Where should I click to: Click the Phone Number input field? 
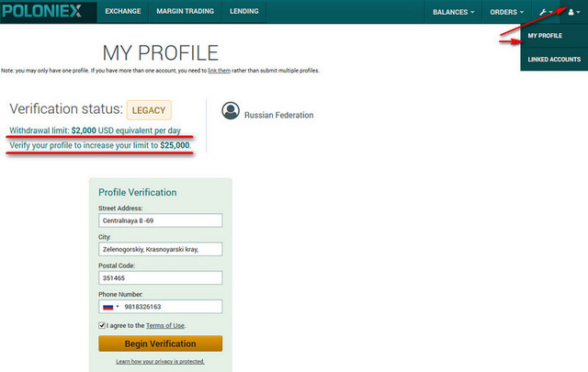click(161, 307)
